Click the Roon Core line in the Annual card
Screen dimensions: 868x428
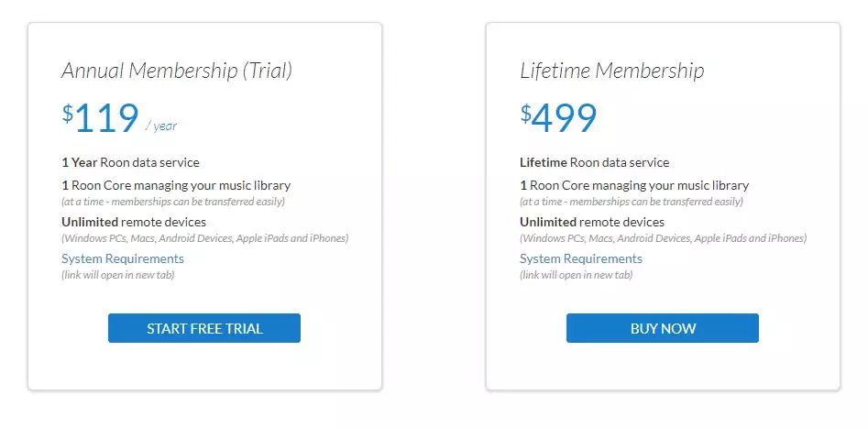(x=176, y=185)
